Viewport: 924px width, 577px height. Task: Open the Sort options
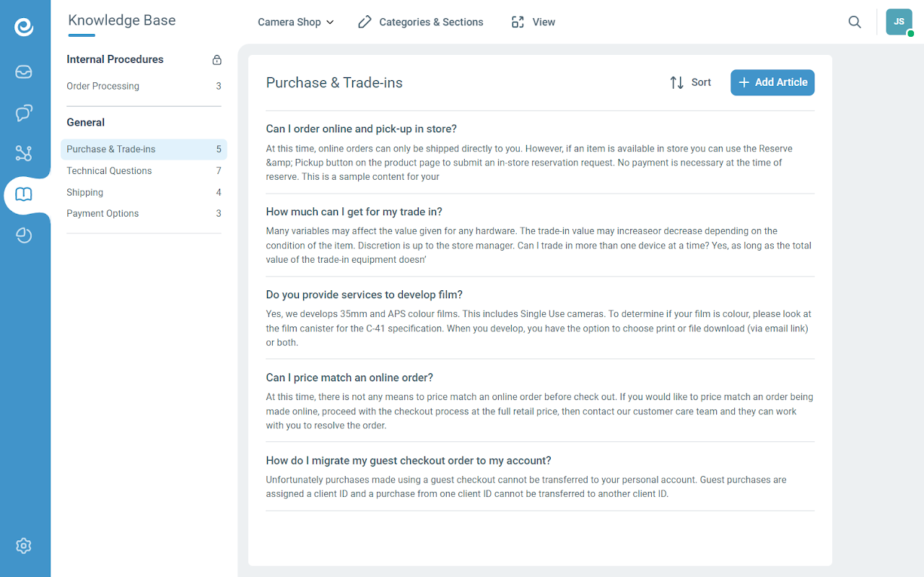click(690, 82)
